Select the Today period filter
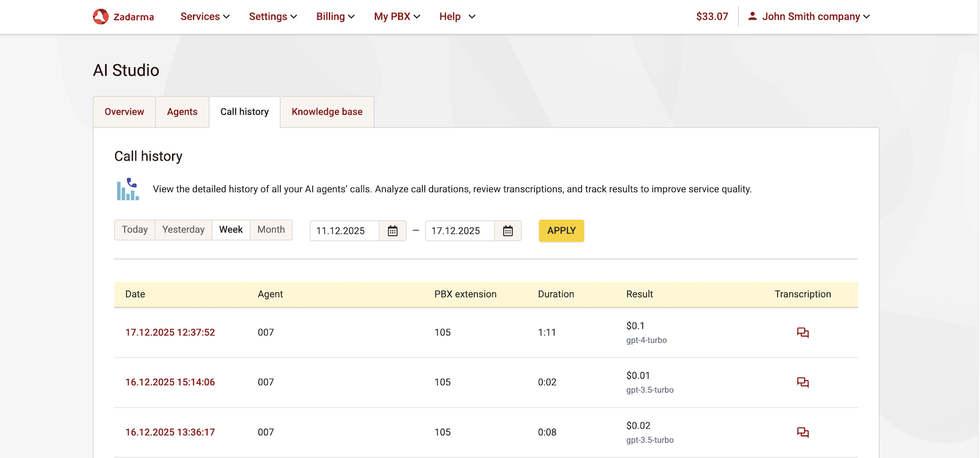The height and width of the screenshot is (458, 980). [x=135, y=229]
